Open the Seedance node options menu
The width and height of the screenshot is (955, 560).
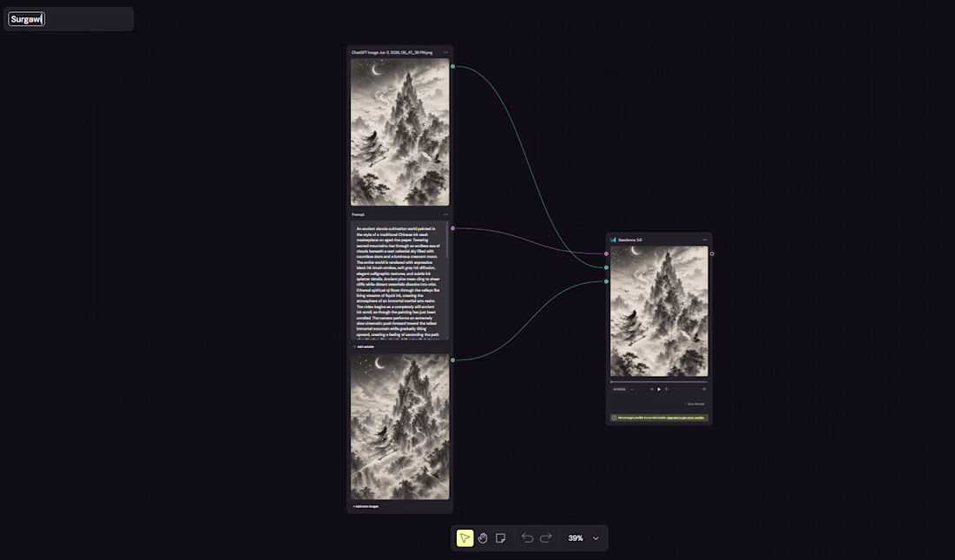[x=705, y=240]
